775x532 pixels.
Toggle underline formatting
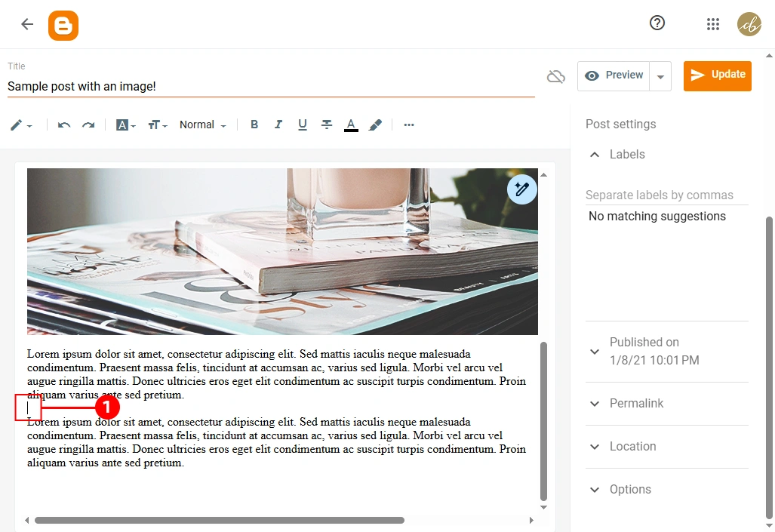303,125
